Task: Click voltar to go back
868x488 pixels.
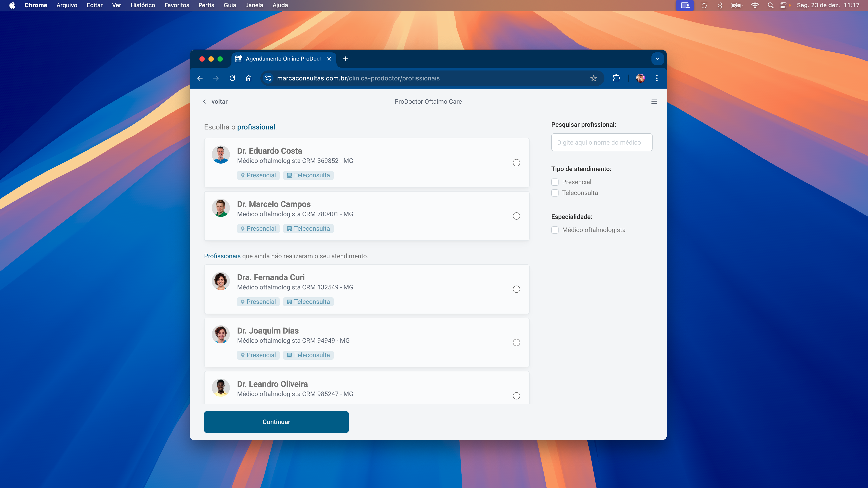Action: pos(215,102)
